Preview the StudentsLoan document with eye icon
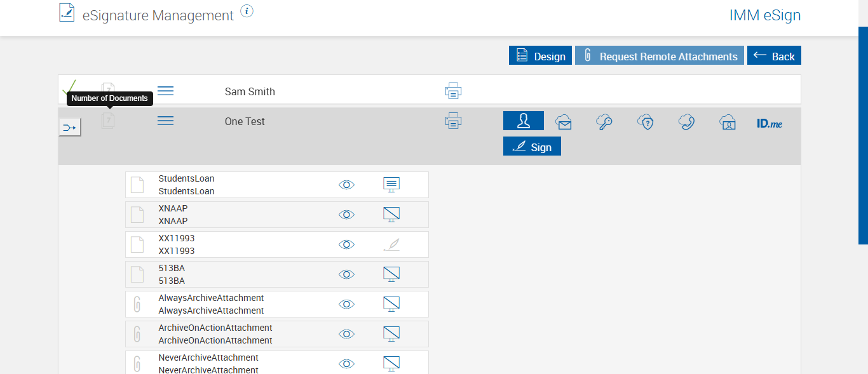 [346, 185]
